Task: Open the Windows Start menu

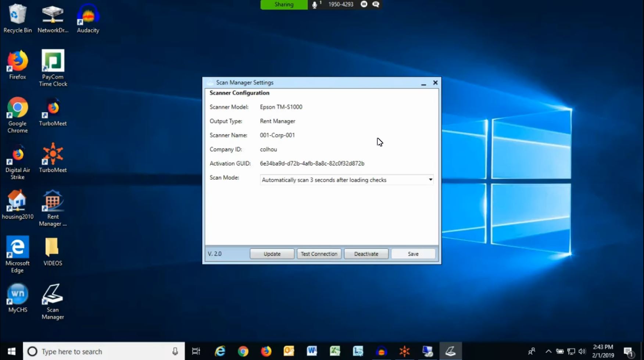Action: (x=11, y=351)
